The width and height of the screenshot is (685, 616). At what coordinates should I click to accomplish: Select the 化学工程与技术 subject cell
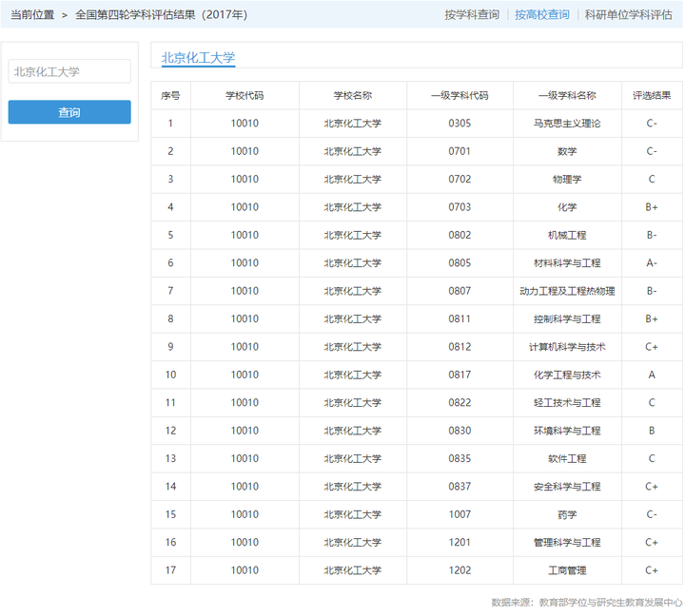point(567,375)
